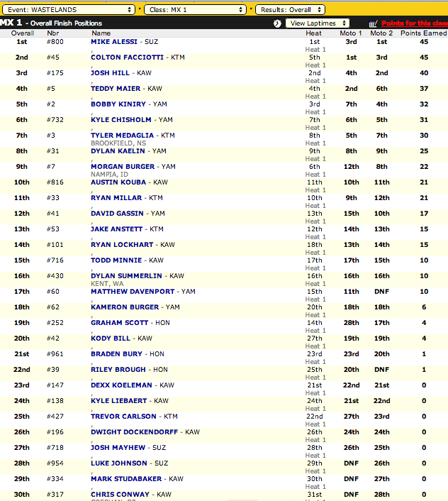Image resolution: width=448 pixels, height=501 pixels.
Task: Click the clock icon beside View Laptimes
Action: point(276,23)
